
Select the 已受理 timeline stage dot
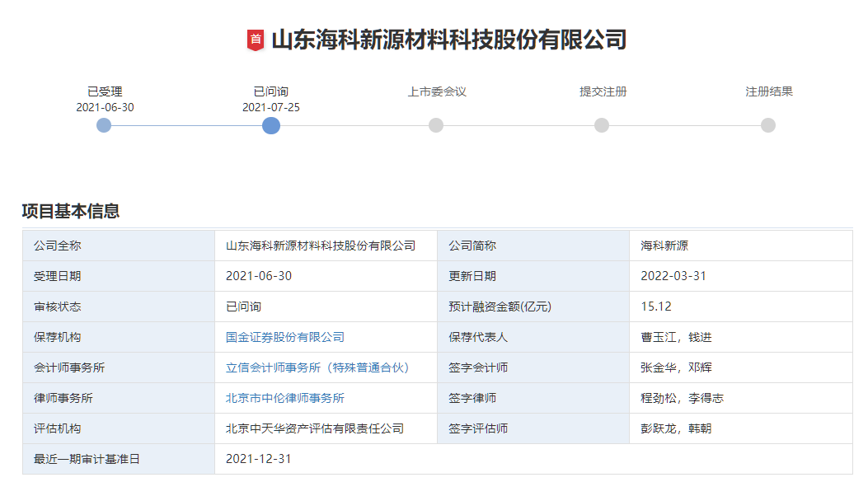[x=104, y=126]
